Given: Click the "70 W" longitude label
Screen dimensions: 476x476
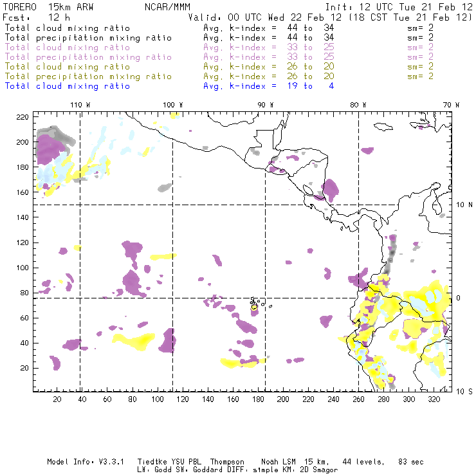Looking at the screenshot, I should (x=451, y=105).
